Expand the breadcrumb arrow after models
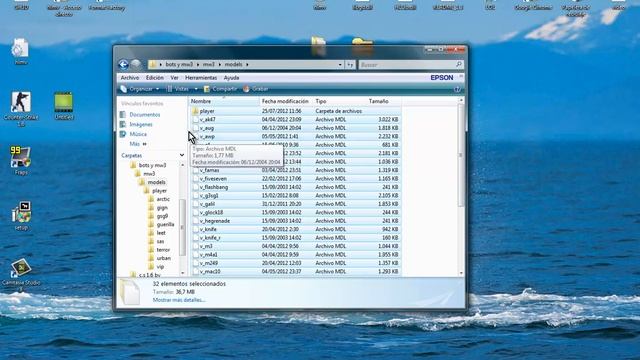 247,64
